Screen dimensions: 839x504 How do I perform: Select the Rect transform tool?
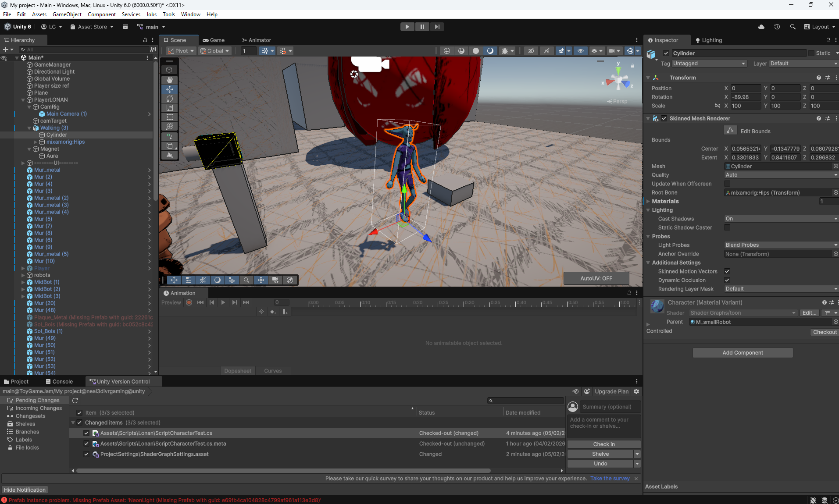point(169,117)
